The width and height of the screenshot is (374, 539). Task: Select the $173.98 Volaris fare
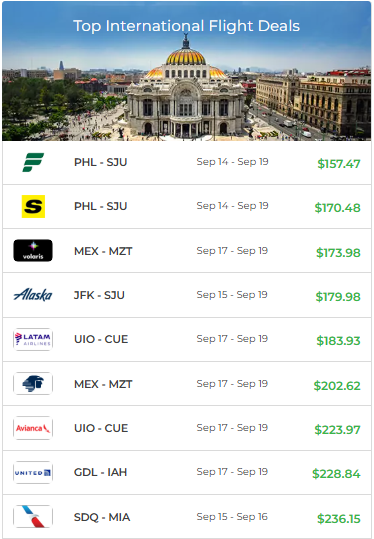coord(338,253)
